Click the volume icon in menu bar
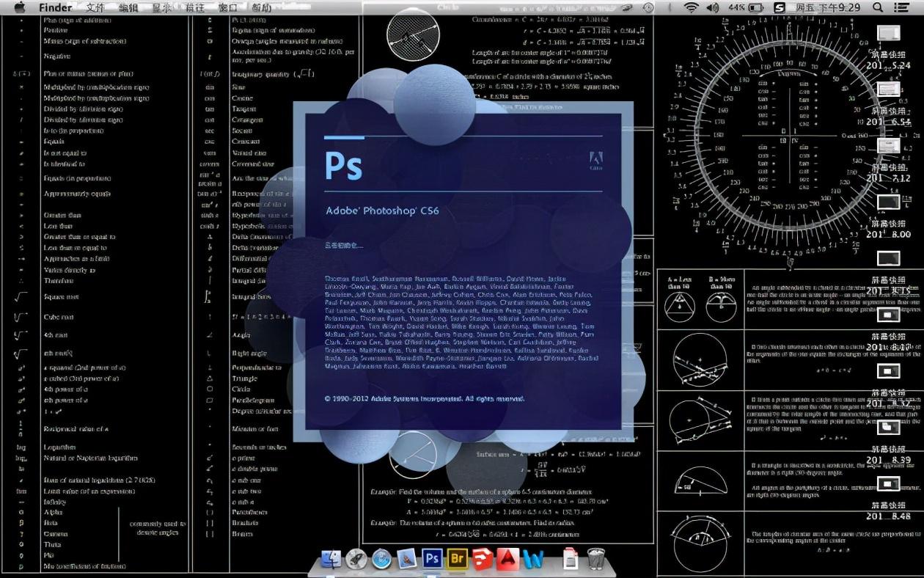Screen dimensions: 924x578 coord(713,7)
